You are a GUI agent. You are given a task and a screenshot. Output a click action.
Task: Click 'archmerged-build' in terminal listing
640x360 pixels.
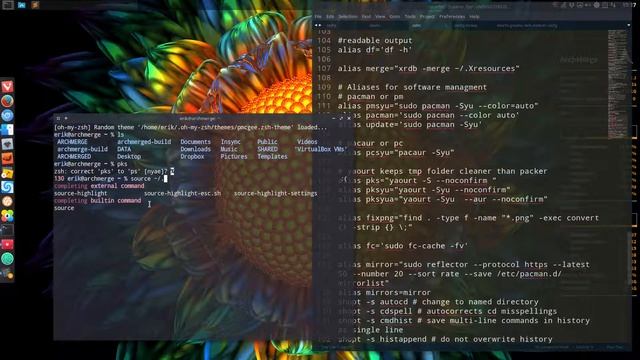pyautogui.click(x=144, y=142)
